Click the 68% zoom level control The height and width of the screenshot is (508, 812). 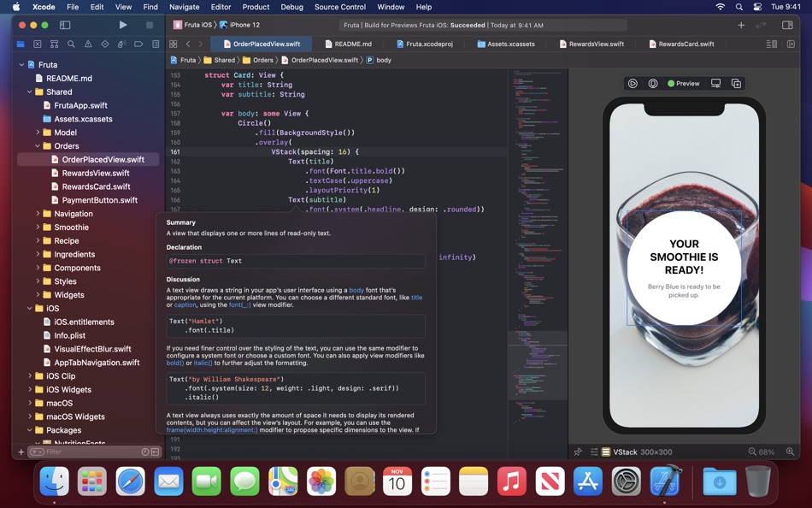[x=768, y=452]
